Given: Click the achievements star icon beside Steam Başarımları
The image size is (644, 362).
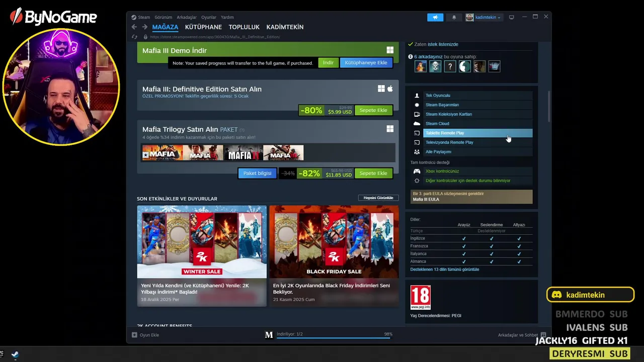Looking at the screenshot, I should tap(417, 105).
